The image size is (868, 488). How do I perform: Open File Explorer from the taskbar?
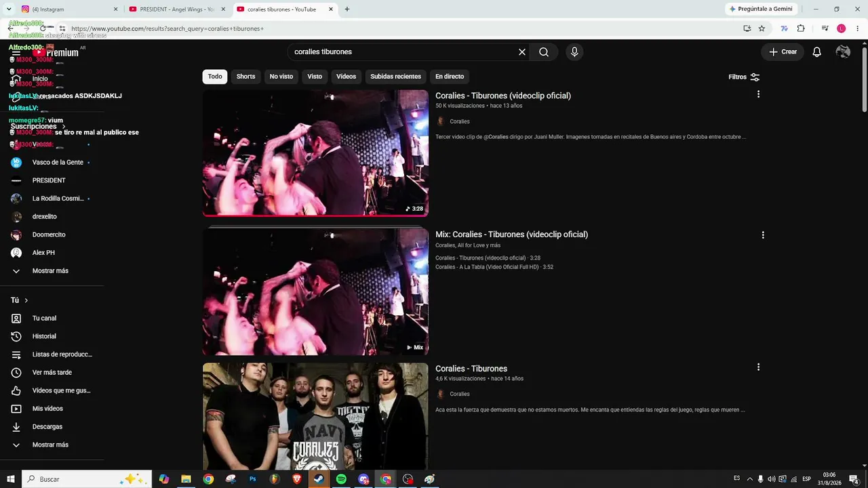[x=186, y=479]
